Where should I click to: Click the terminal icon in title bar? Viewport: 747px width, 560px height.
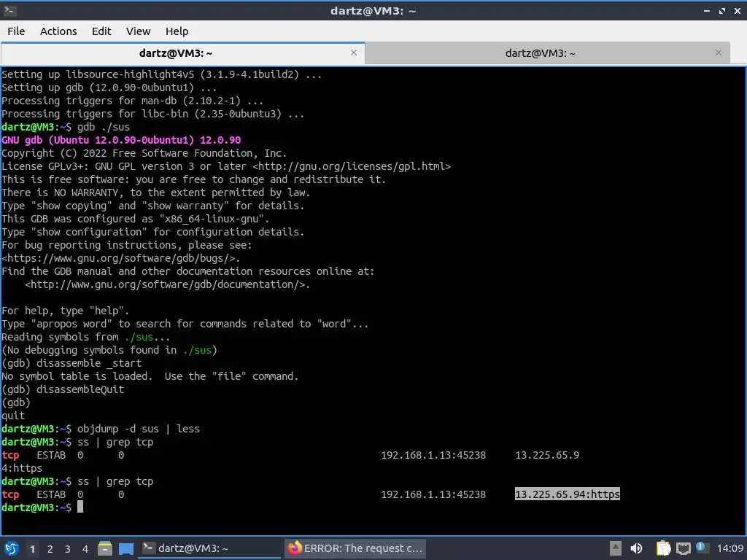coord(9,10)
